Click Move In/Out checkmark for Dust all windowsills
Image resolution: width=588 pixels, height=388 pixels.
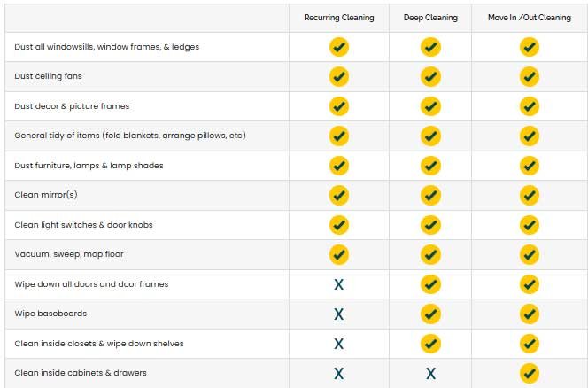pos(530,47)
